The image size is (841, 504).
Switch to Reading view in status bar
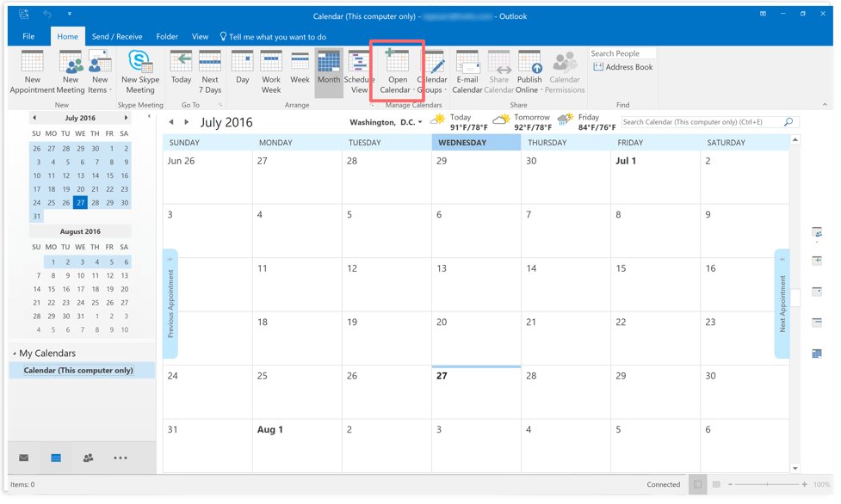(716, 484)
